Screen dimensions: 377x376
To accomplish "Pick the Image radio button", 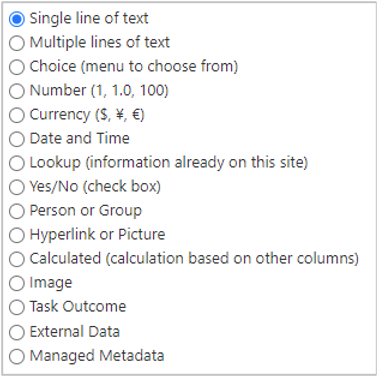I will pos(17,283).
